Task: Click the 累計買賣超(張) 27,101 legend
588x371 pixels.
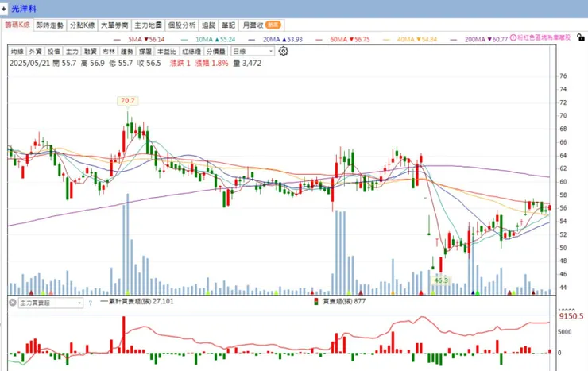Action: click(x=137, y=301)
